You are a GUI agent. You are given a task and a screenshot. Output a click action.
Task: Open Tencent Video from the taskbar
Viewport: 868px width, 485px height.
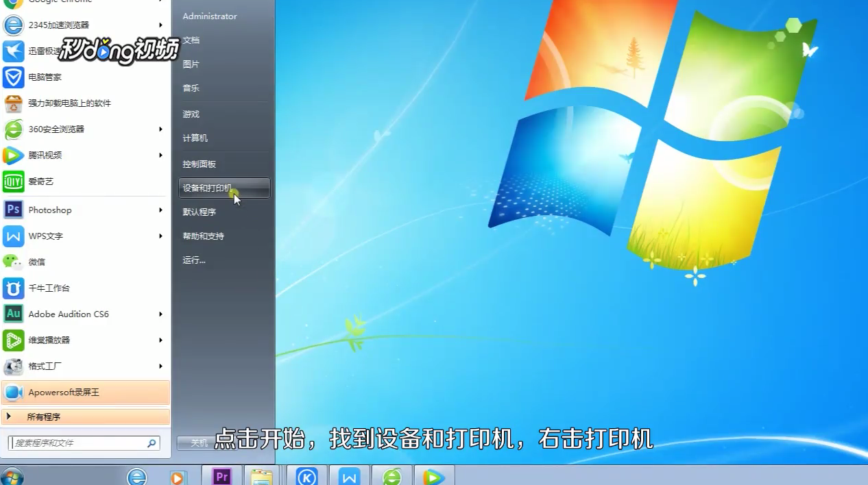coord(434,475)
